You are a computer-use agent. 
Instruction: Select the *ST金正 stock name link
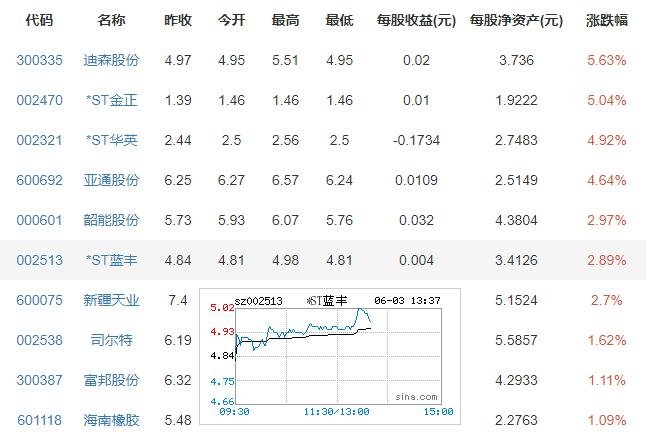112,100
